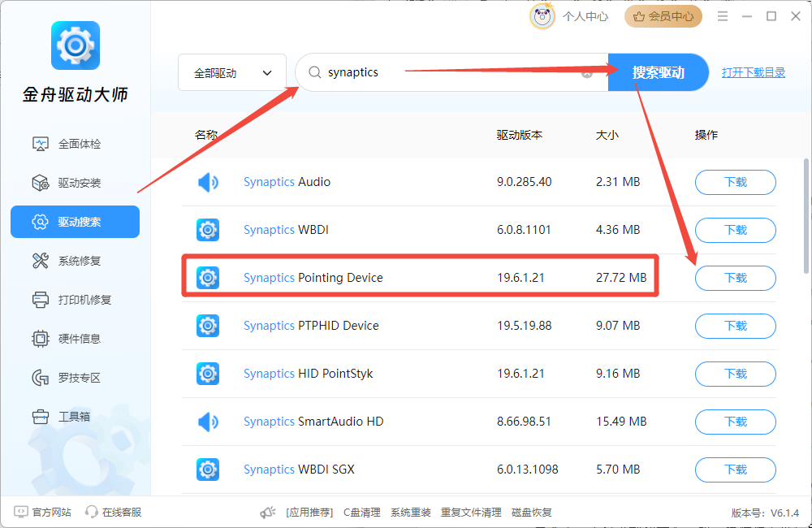Viewport: 812px width, 528px height.
Task: Click the Synaptics WBDI SGX driver icon
Action: 208,470
